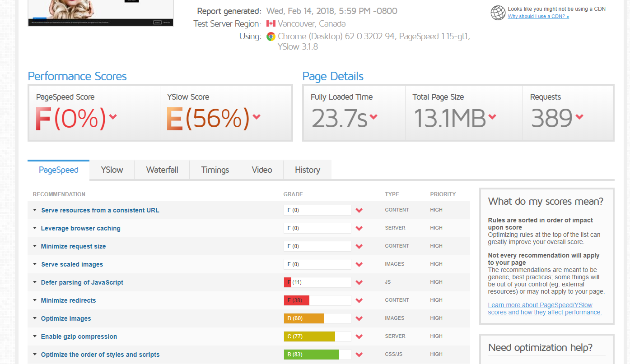Click the Enable gzip compression grade bar
This screenshot has height=364, width=630.
(317, 336)
